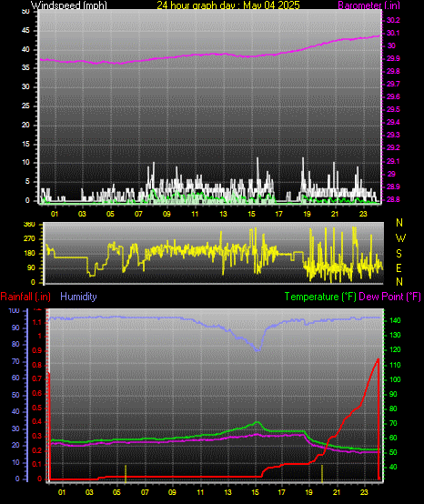Click the 140 temperature axis value
Viewport: 424px width, 504px height.
coord(395,320)
